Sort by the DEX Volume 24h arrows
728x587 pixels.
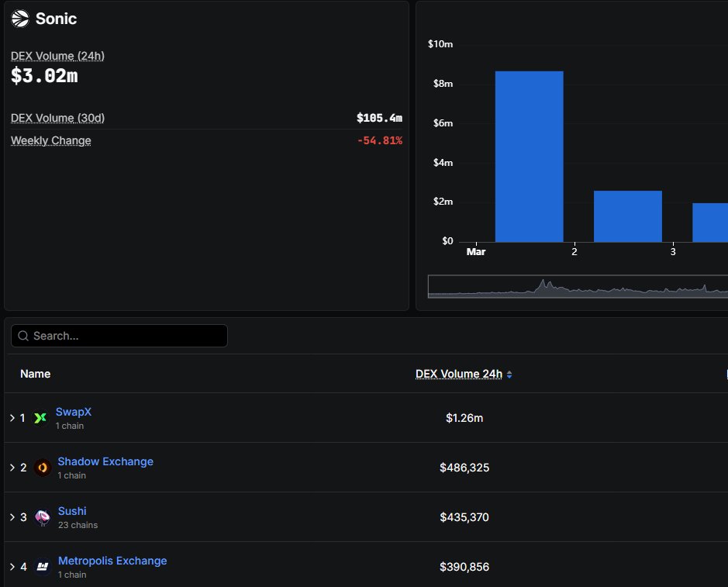pos(509,375)
